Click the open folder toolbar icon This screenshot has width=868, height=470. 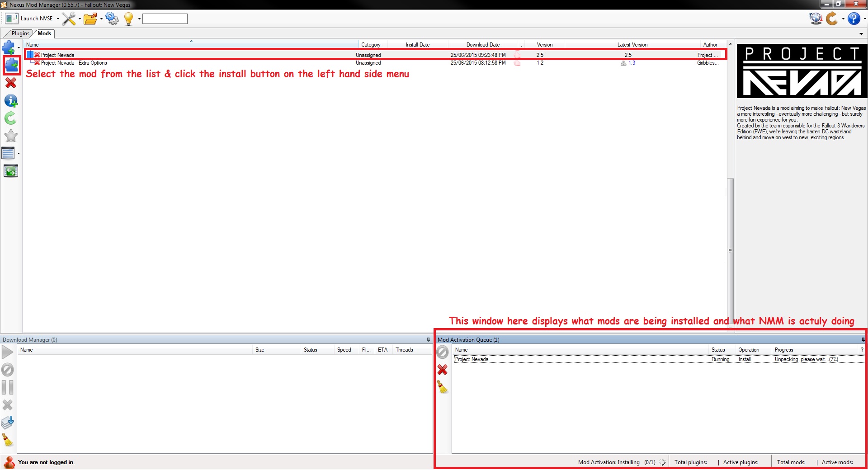(x=90, y=19)
